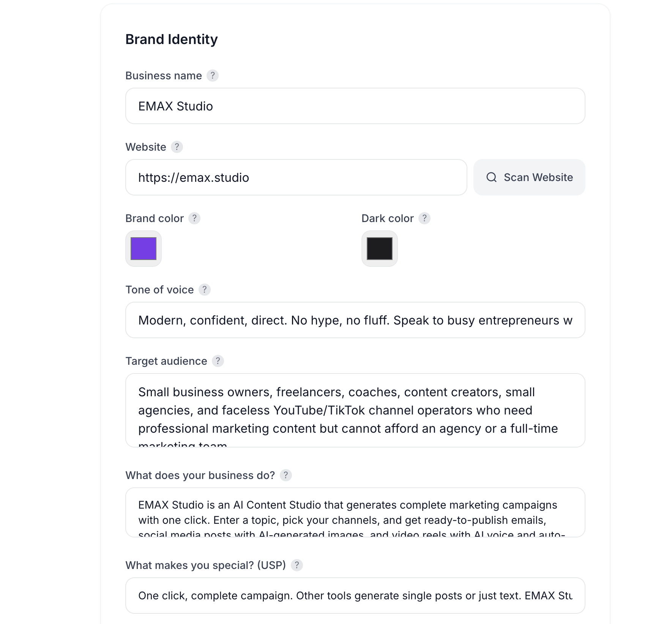Focus the Website field with https://emax.studio

295,177
